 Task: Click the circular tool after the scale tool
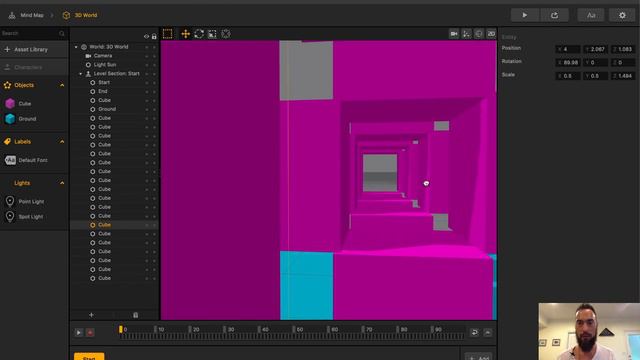click(x=226, y=34)
